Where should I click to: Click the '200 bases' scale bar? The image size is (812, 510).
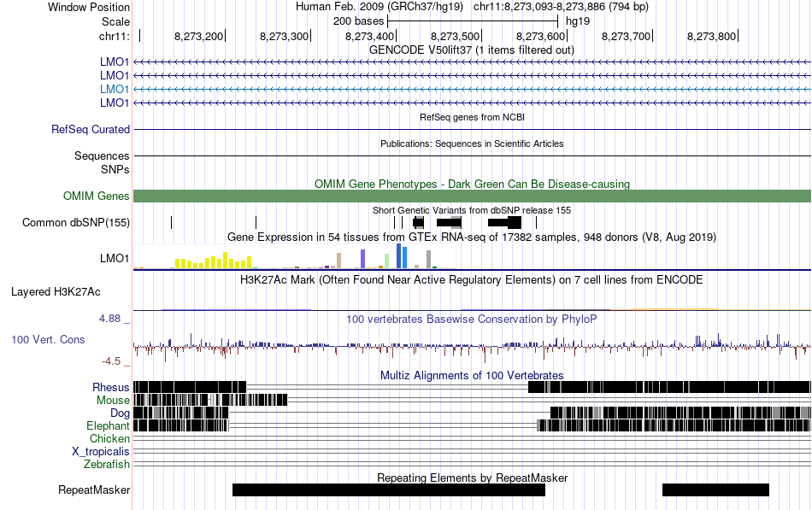[x=473, y=21]
